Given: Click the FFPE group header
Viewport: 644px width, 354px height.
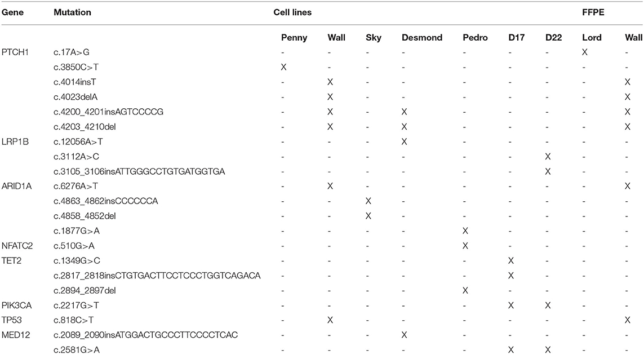Looking at the screenshot, I should [x=593, y=12].
